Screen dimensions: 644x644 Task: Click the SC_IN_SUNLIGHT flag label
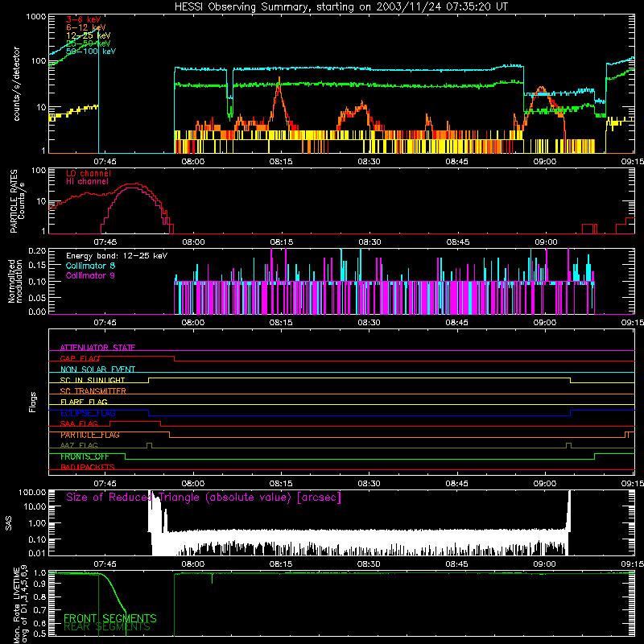tap(93, 380)
